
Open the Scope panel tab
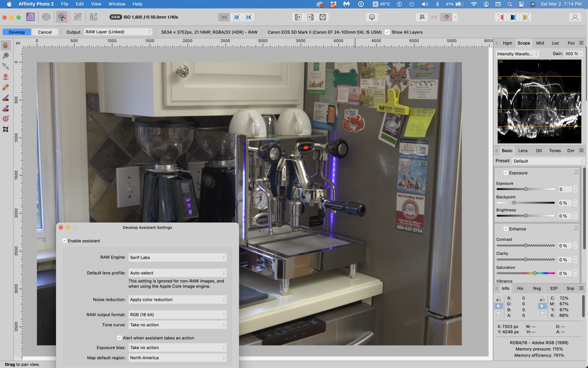pos(524,43)
